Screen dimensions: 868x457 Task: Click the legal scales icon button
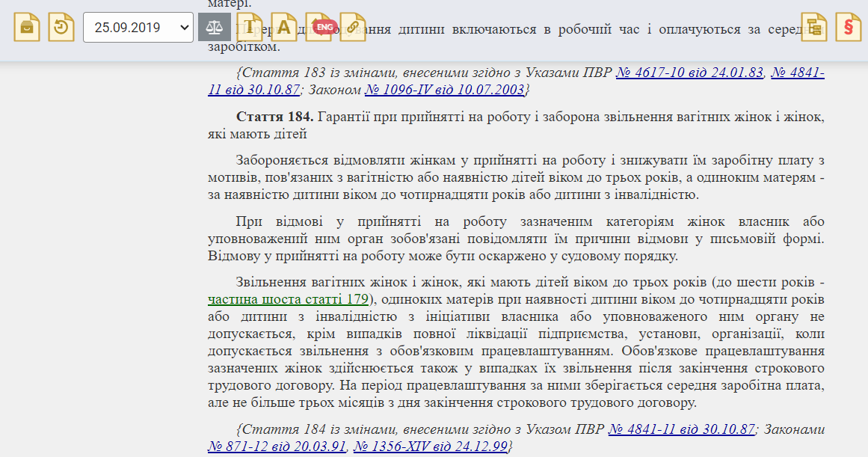pos(215,27)
